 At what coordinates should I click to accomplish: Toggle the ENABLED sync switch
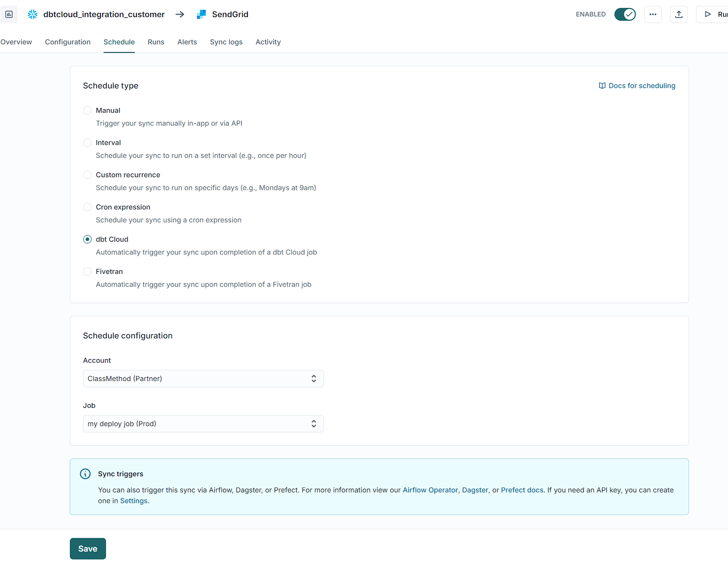pos(625,14)
